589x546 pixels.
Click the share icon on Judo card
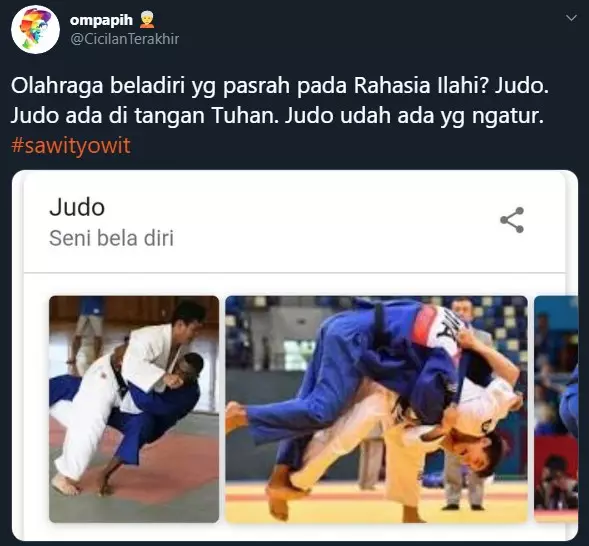click(512, 220)
